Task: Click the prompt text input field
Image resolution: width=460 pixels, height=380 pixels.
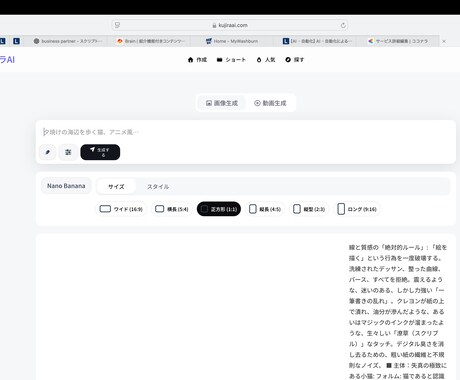Action: pos(246,132)
